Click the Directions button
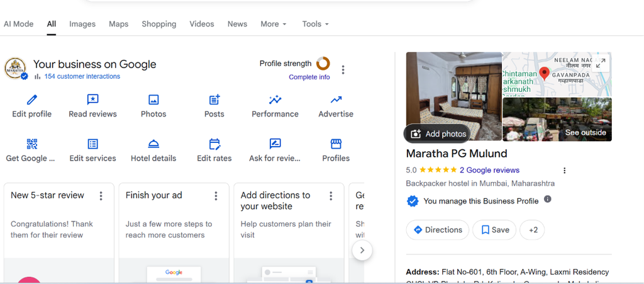The height and width of the screenshot is (284, 644). click(438, 230)
